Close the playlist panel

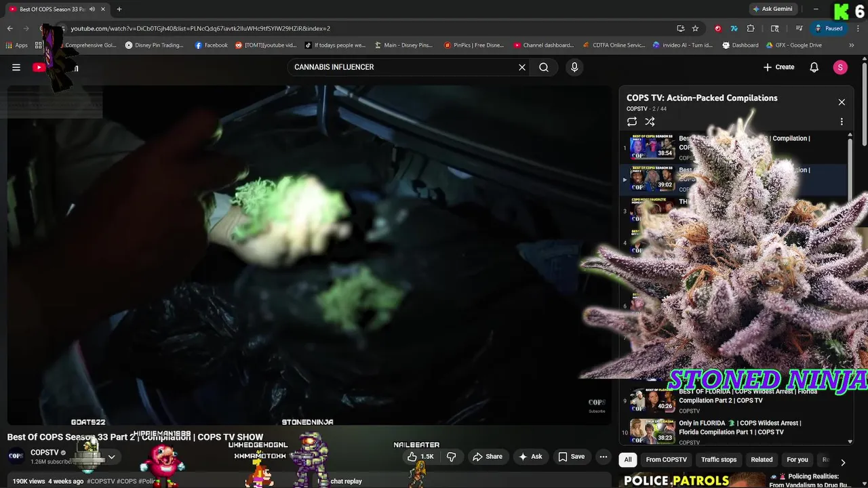click(x=842, y=102)
